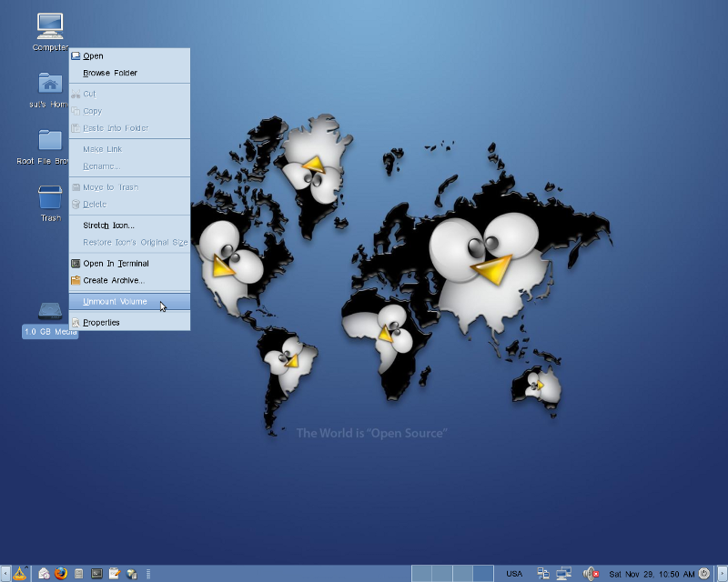Click the globe network launcher in panel
The image size is (728, 582).
click(131, 574)
